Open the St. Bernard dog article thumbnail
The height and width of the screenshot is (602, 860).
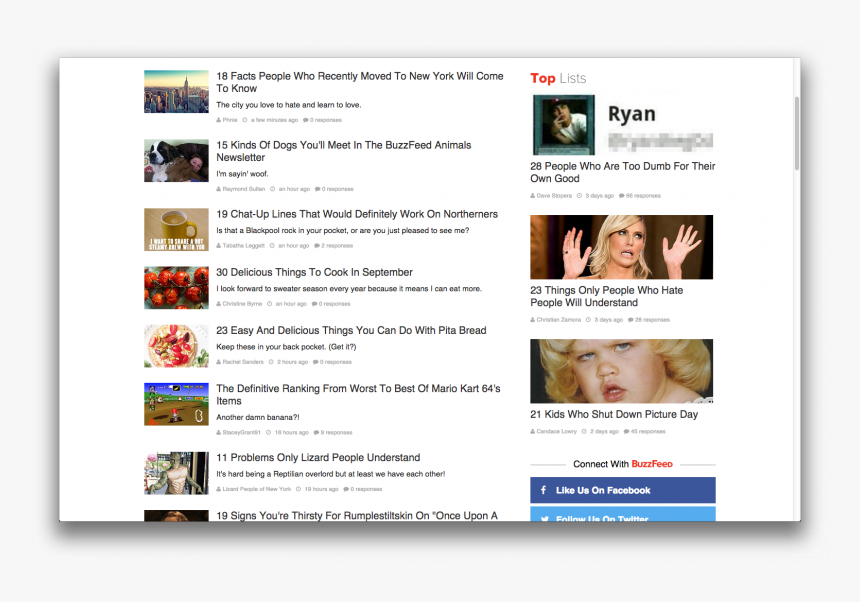[x=176, y=161]
